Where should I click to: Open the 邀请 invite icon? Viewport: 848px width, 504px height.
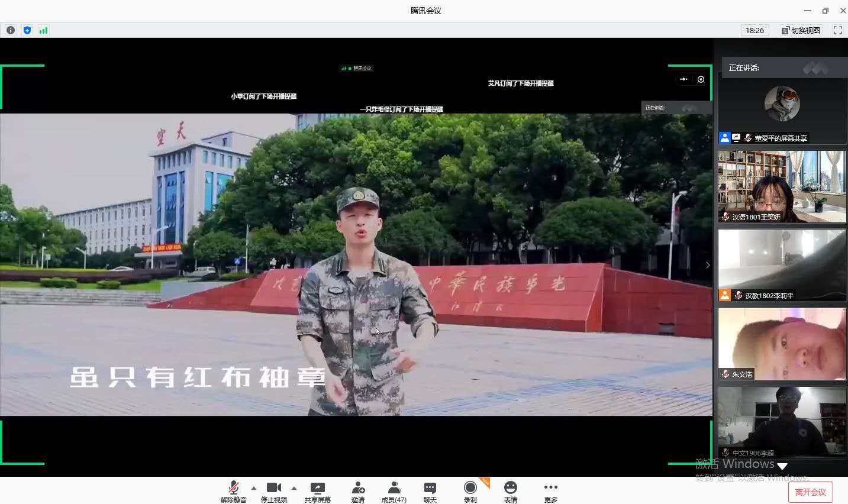[x=358, y=491]
